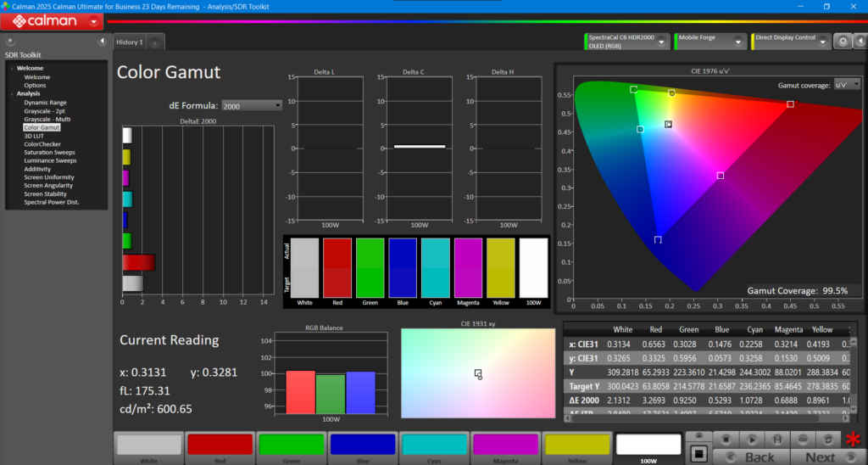Image resolution: width=868 pixels, height=465 pixels.
Task: Open the Calman main menu button
Action: click(x=53, y=21)
